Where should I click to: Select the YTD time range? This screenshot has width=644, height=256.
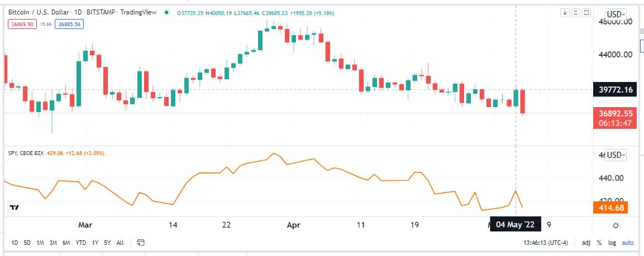point(80,243)
